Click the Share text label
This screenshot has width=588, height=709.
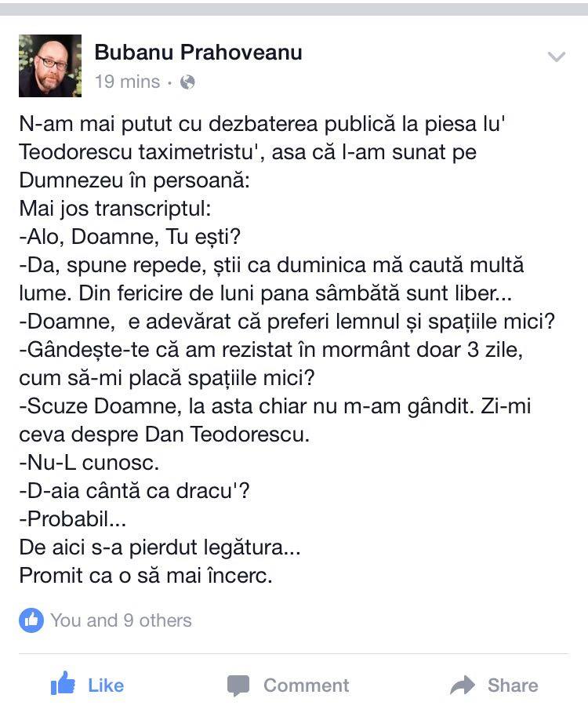pyautogui.click(x=513, y=685)
